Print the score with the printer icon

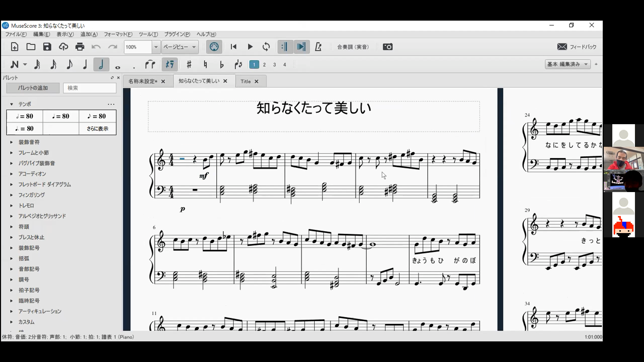point(80,47)
